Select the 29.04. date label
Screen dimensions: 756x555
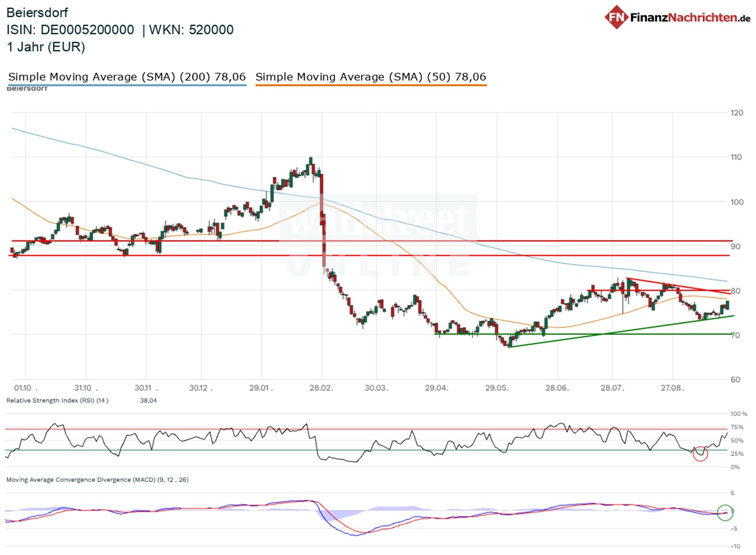[436, 389]
